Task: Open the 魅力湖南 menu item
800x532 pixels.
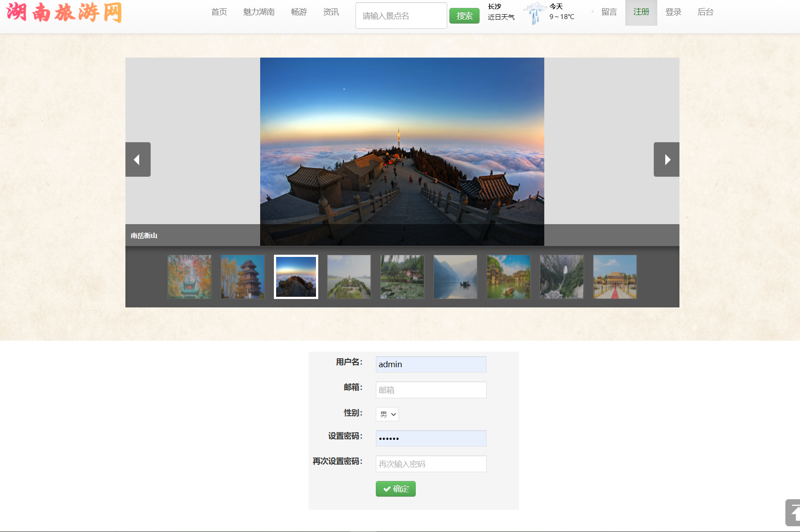Action: coord(259,12)
